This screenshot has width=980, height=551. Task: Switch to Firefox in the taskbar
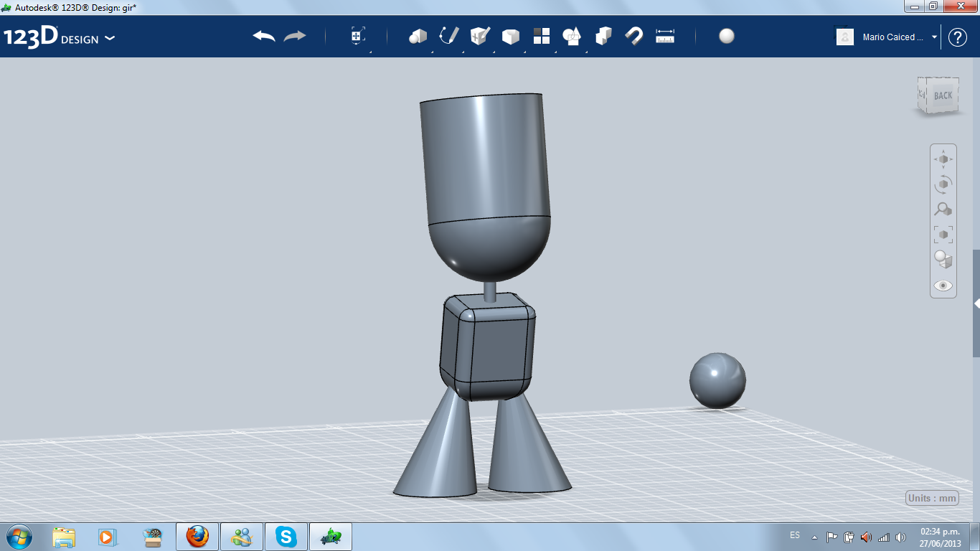point(197,537)
